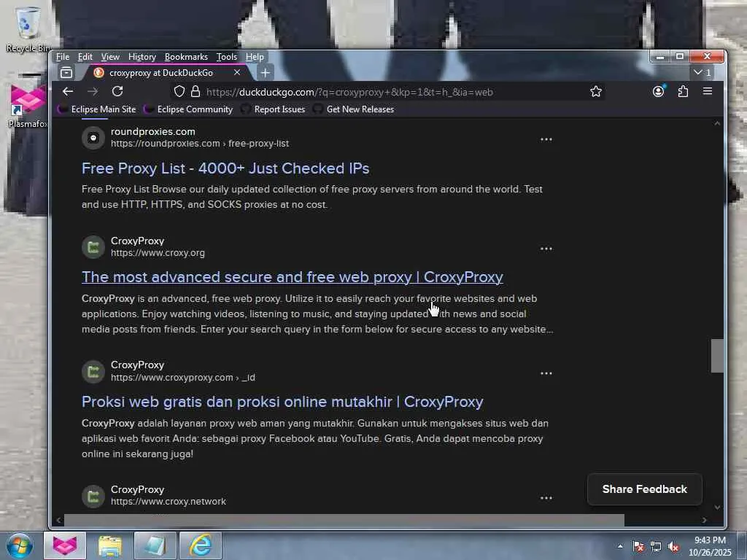The width and height of the screenshot is (747, 560).
Task: Select the Plasmafox desktop shortcut
Action: pyautogui.click(x=28, y=106)
